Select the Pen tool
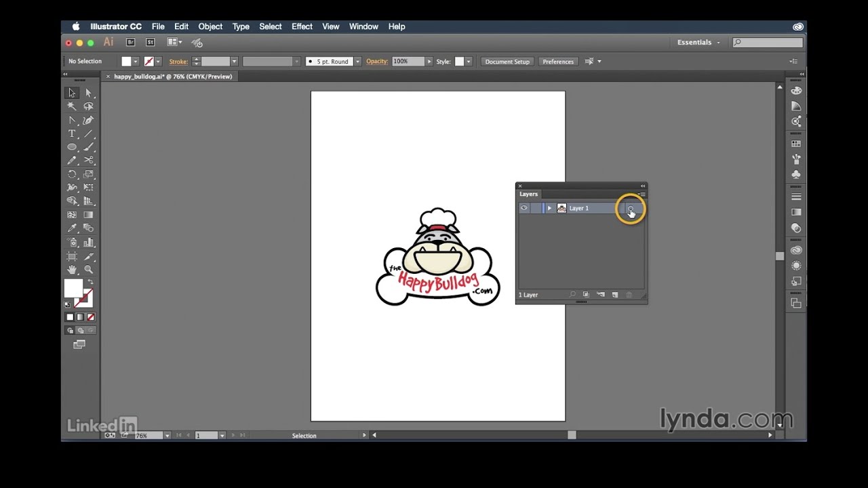Screen dimensions: 868x488 click(x=72, y=120)
